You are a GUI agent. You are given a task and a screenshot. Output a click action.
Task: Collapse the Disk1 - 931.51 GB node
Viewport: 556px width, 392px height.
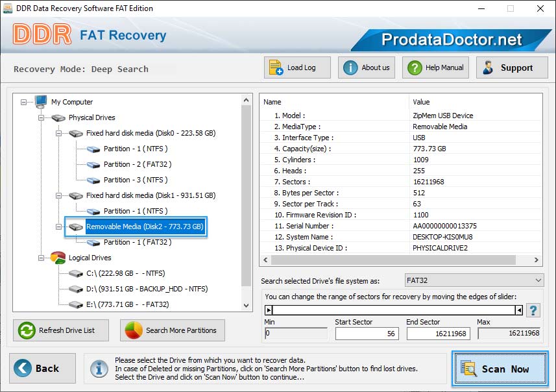(58, 195)
